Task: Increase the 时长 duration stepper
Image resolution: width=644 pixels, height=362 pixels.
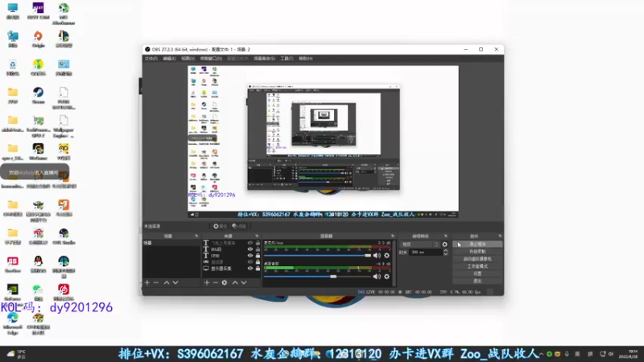Action: pyautogui.click(x=446, y=250)
